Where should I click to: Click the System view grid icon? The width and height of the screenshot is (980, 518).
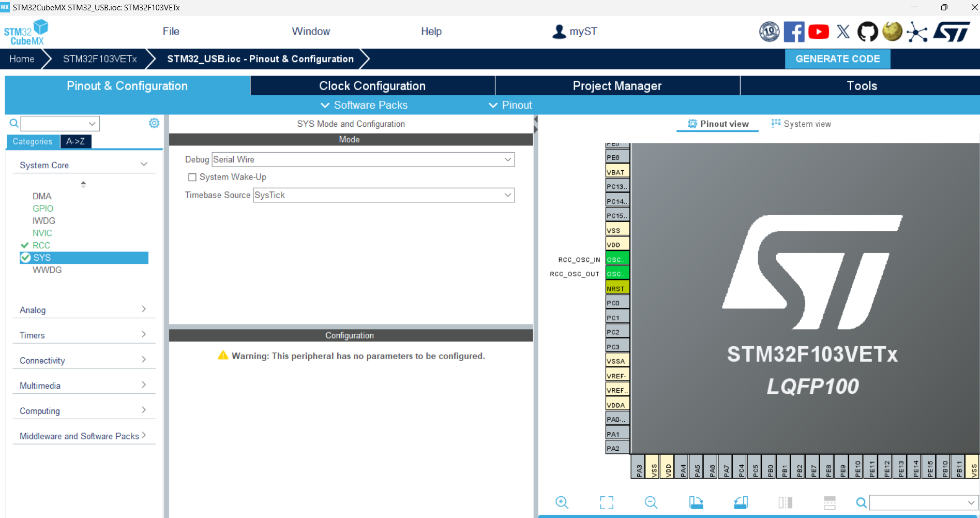click(776, 123)
